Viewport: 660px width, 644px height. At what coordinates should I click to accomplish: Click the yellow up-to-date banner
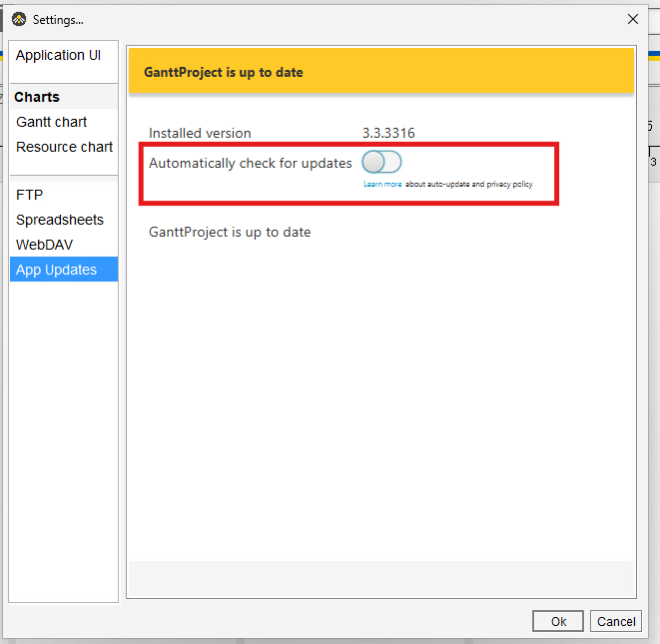(381, 71)
